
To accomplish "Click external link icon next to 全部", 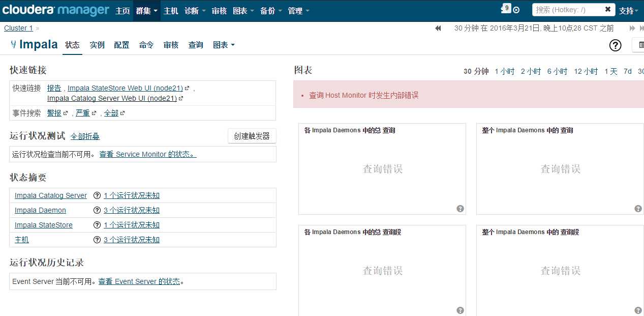I will pyautogui.click(x=122, y=113).
